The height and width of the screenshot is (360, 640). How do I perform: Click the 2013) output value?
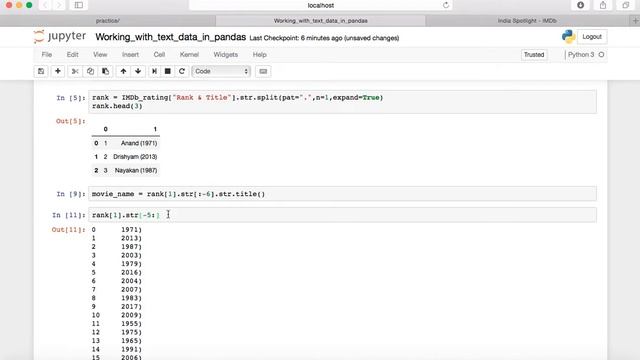coord(131,238)
